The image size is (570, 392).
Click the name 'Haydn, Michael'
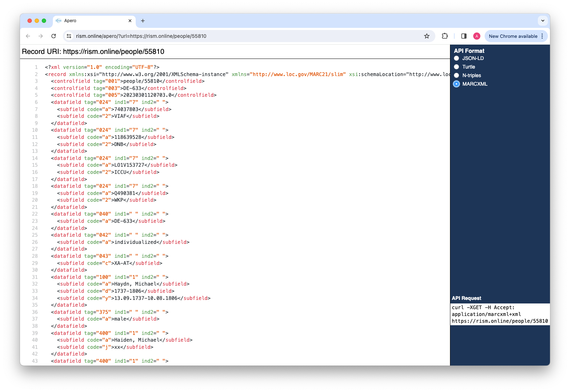click(x=135, y=284)
